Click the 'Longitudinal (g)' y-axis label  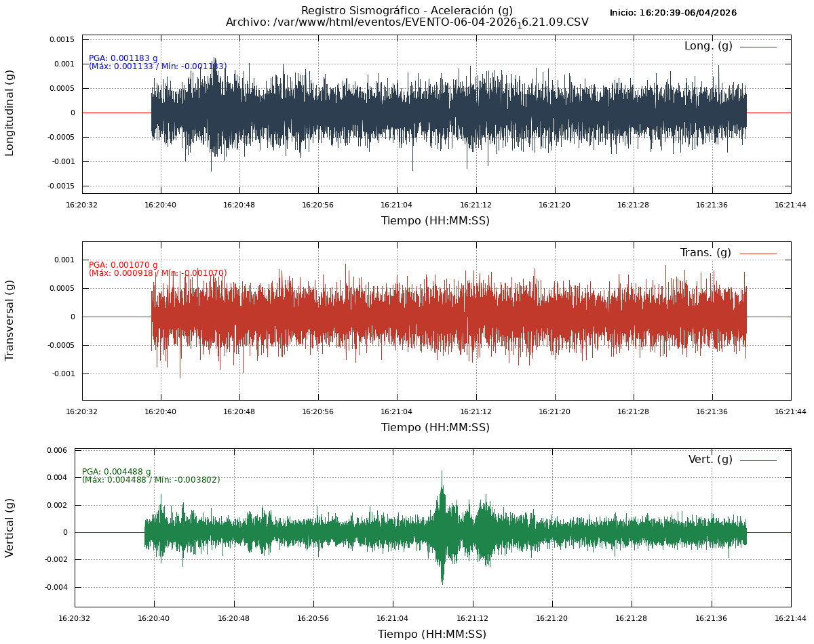(9, 113)
